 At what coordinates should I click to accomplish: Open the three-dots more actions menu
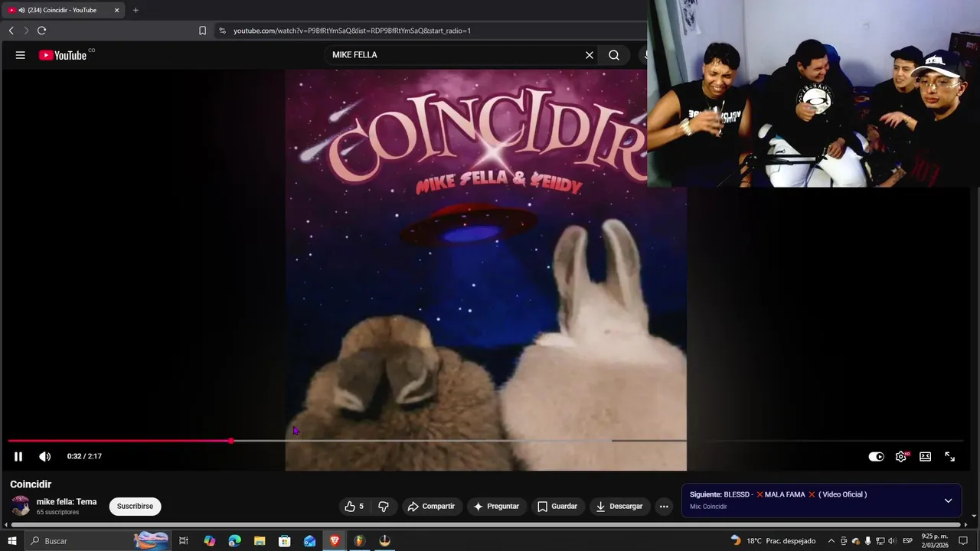[x=664, y=507]
